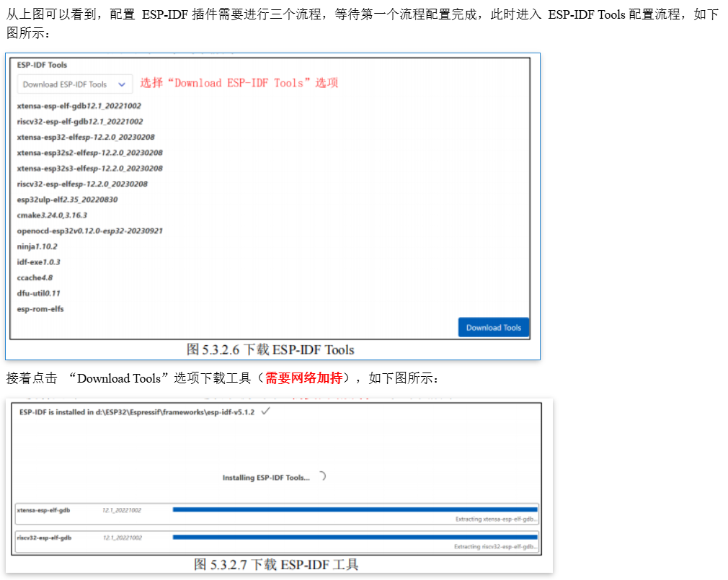Select ninja 1.10.2 entry
The height and width of the screenshot is (580, 728).
coord(37,246)
